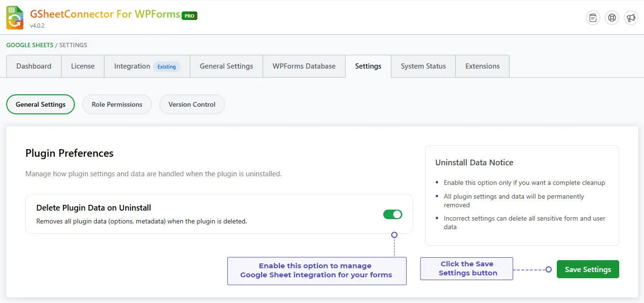Click the Delete Plugin Data on Uninstall label
The image size is (644, 303).
tap(94, 208)
